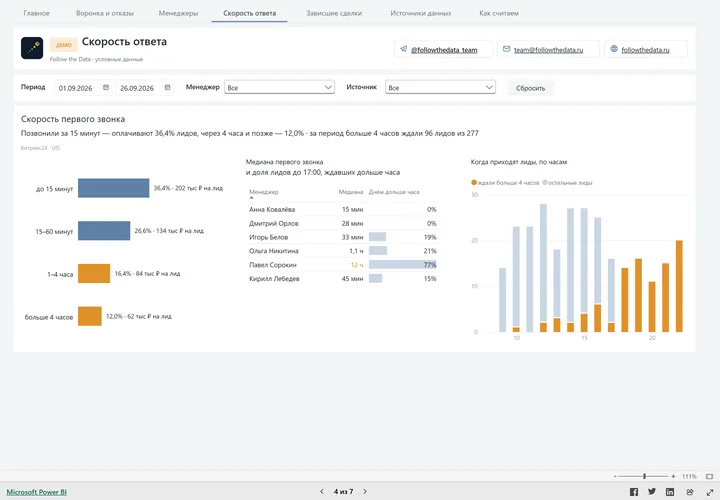
Task: Switch to the Воронка и отказы tab
Action: point(105,13)
